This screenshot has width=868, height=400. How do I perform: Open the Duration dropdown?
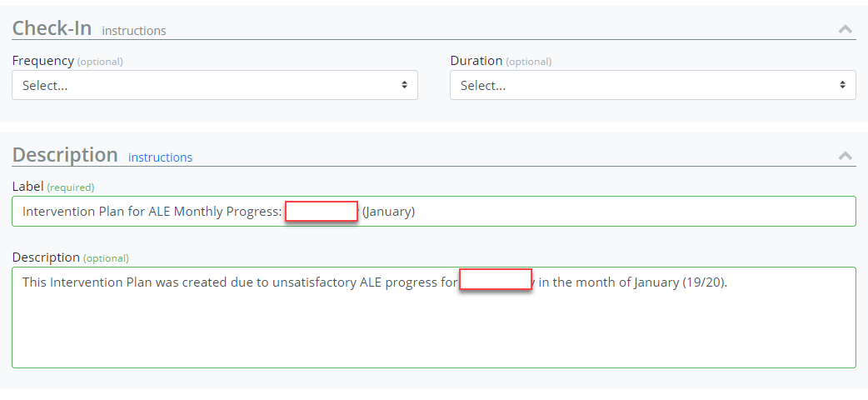[x=652, y=85]
